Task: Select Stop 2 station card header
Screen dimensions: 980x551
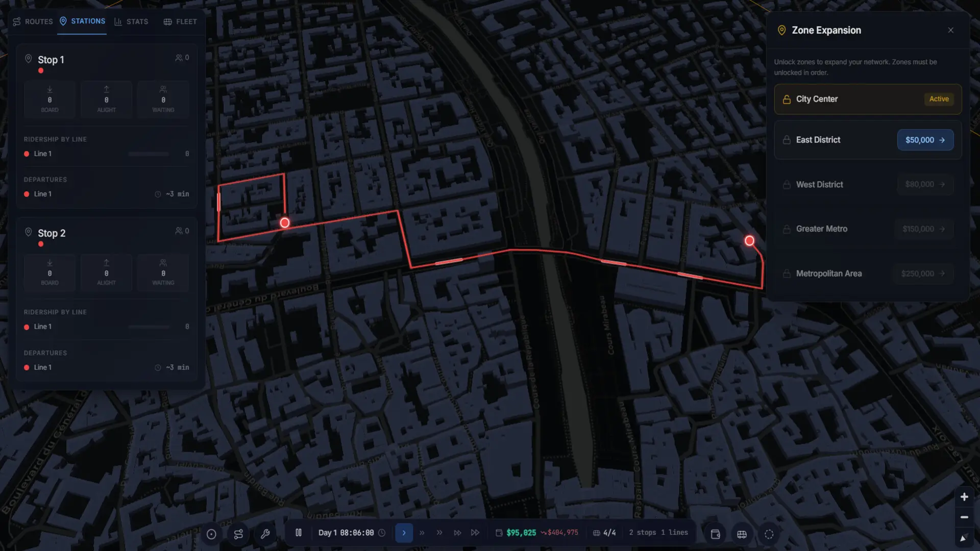Action: 107,233
